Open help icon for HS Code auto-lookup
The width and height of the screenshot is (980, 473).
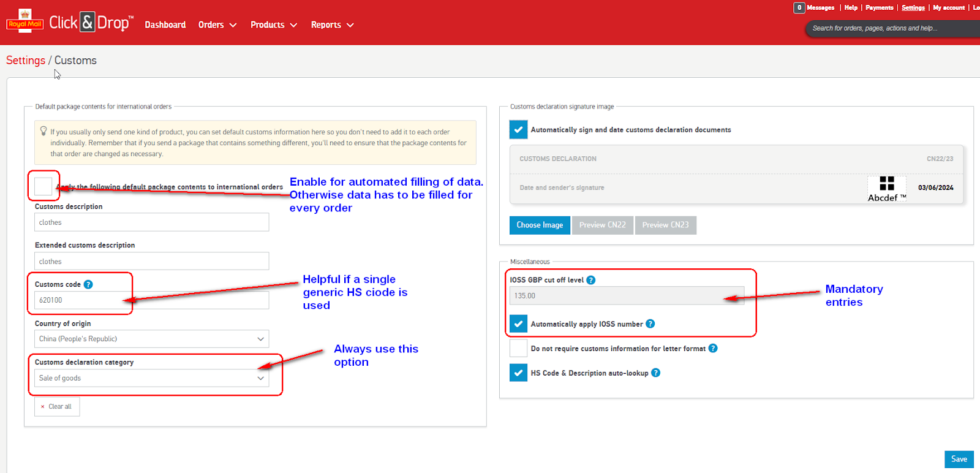655,373
